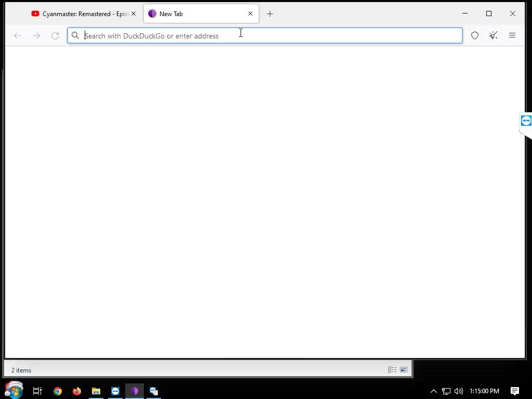532x399 pixels.
Task: Show hidden system tray icons
Action: tap(434, 391)
